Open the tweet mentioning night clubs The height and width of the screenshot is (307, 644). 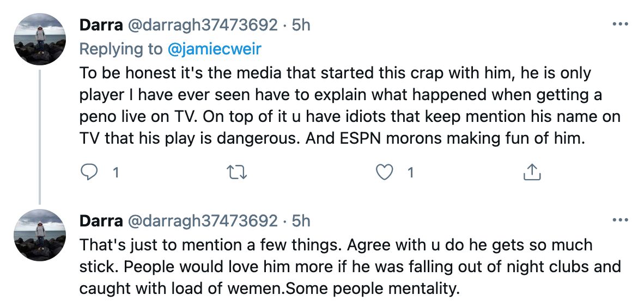[349, 267]
